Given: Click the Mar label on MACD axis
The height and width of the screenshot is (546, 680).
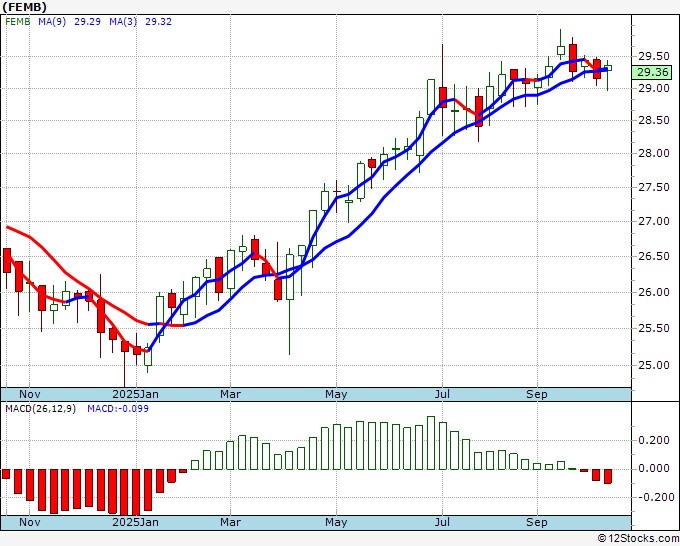Looking at the screenshot, I should 230,522.
